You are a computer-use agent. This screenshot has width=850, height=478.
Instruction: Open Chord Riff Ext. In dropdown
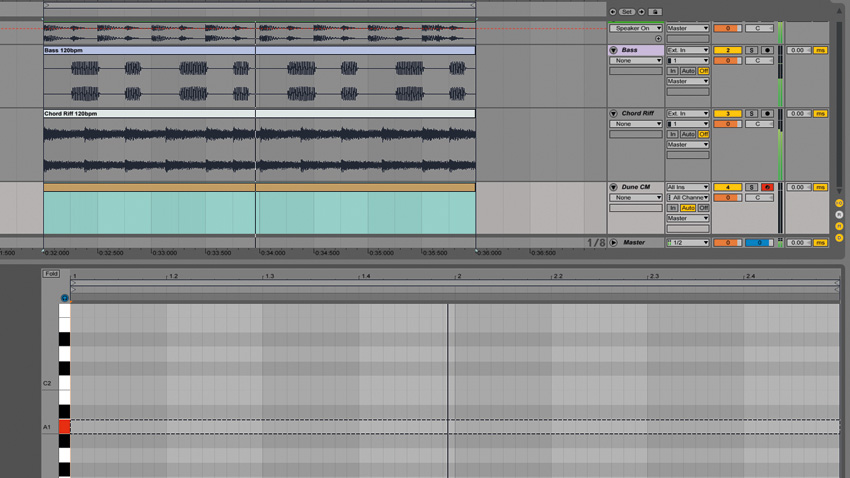pyautogui.click(x=687, y=114)
